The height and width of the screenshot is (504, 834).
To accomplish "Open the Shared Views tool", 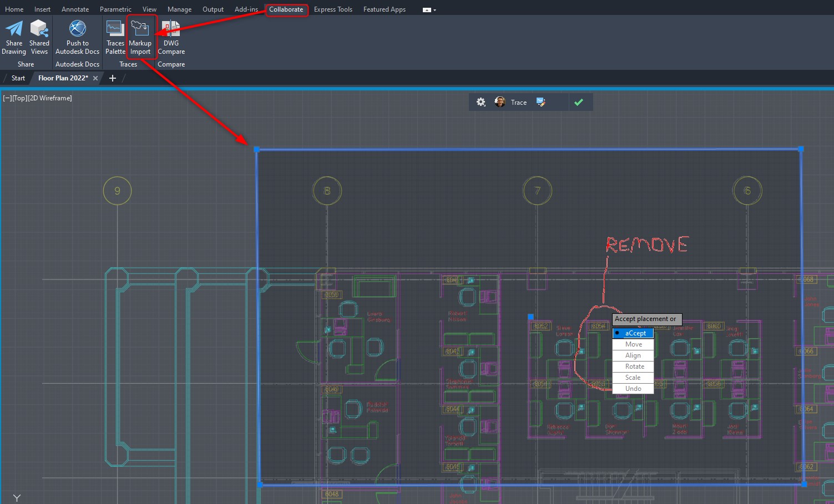I will 39,37.
